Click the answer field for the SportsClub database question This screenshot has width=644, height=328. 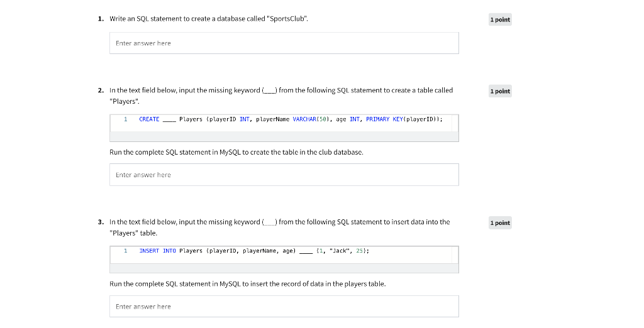tap(284, 43)
